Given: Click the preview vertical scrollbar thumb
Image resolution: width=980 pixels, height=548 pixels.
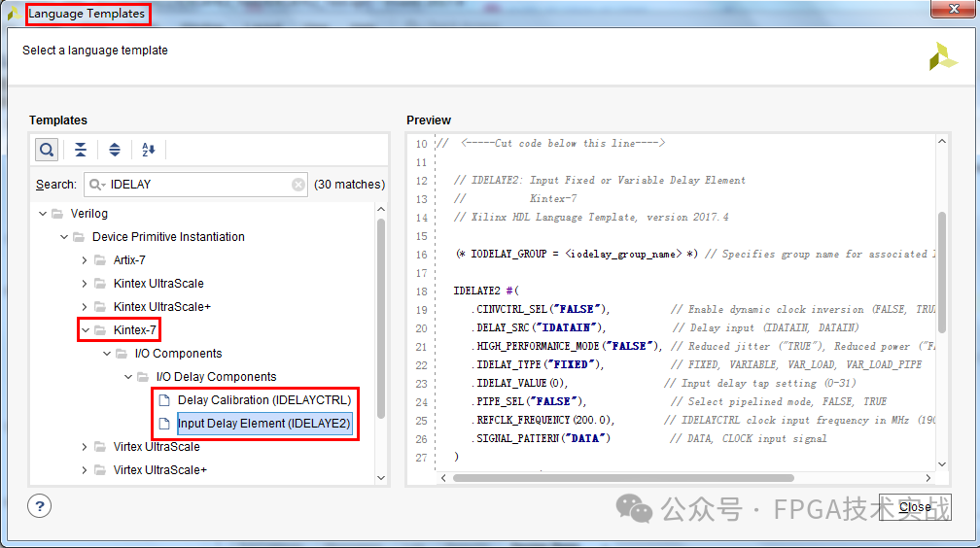Looking at the screenshot, I should click(x=942, y=272).
